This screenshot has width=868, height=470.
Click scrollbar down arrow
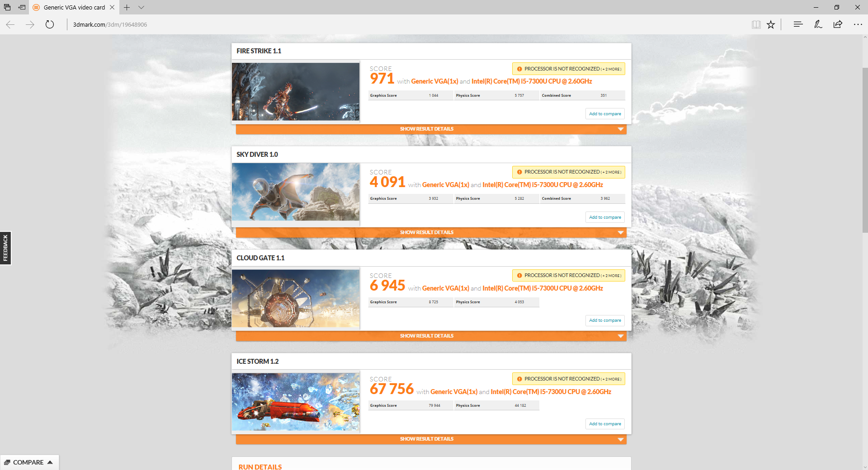point(865,467)
